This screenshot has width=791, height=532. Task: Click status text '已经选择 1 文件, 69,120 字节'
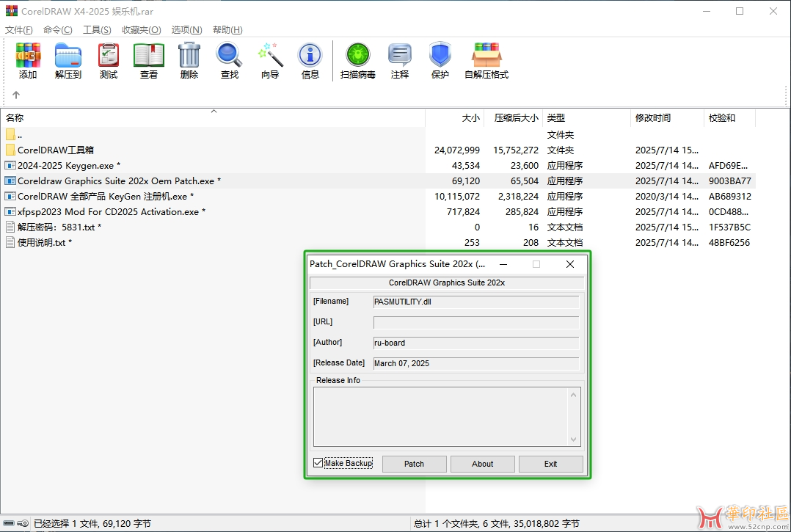[x=92, y=523]
